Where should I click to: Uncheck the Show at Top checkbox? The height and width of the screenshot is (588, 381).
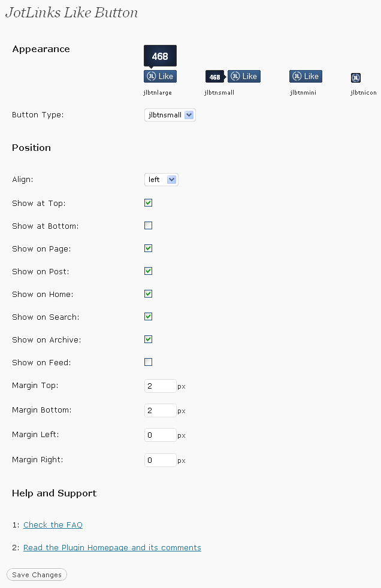pyautogui.click(x=148, y=203)
